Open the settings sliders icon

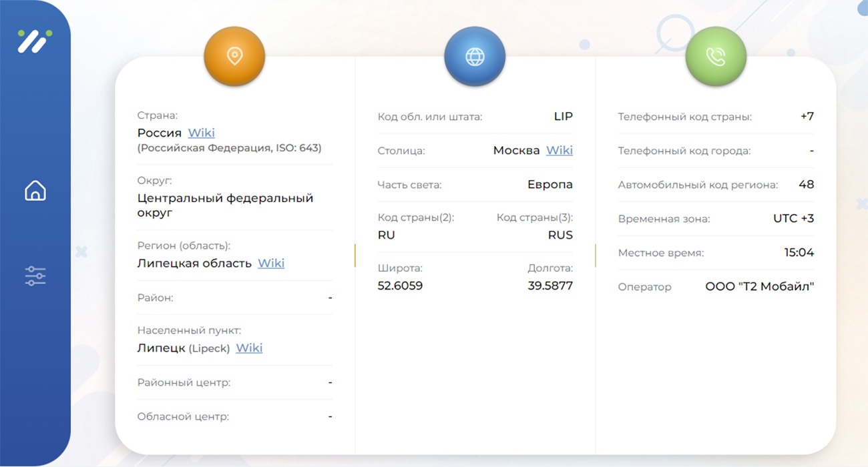tap(35, 276)
